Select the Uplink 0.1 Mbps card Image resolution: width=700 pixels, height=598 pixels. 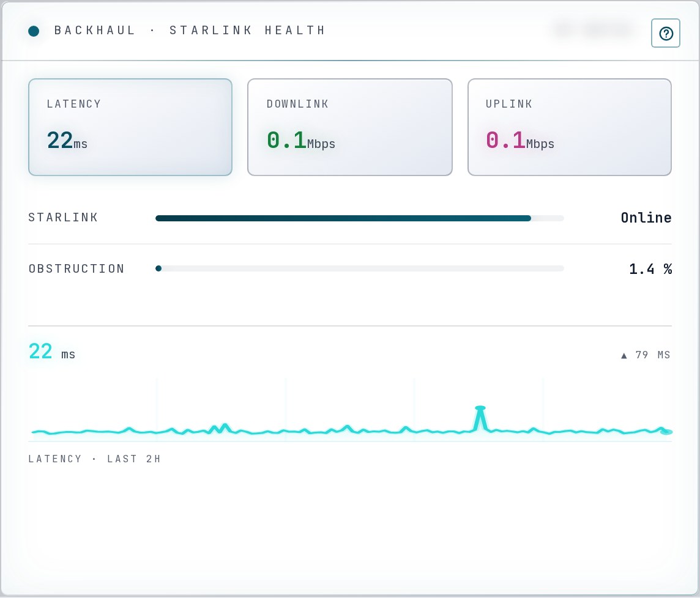[570, 127]
